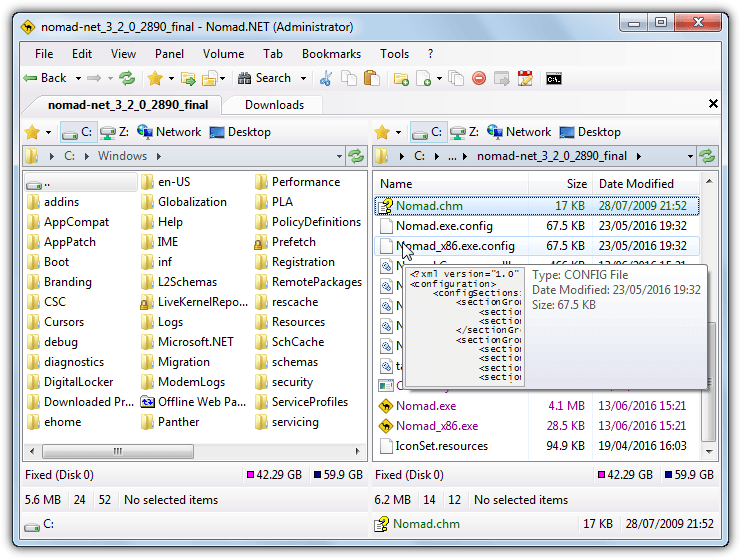Click nomad-net_3_2_0_2890_final breadcrumb segment
The image size is (741, 558).
point(551,156)
